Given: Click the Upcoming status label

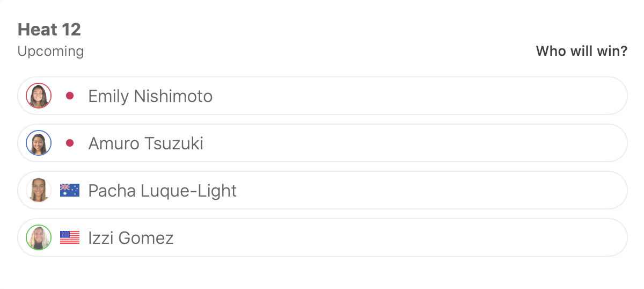Looking at the screenshot, I should [50, 52].
